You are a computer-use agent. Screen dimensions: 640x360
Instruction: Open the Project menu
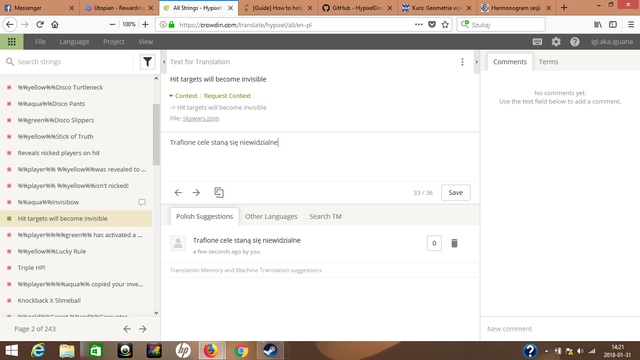coord(114,42)
